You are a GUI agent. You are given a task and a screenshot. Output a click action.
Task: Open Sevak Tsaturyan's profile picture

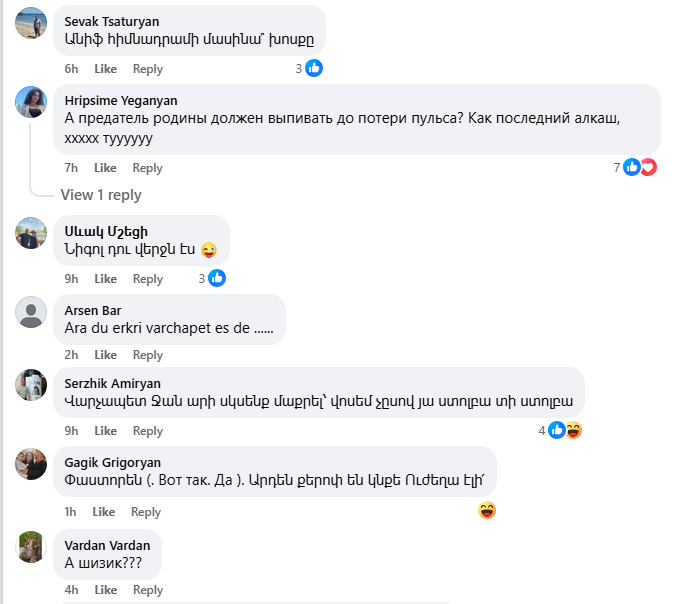click(x=31, y=23)
